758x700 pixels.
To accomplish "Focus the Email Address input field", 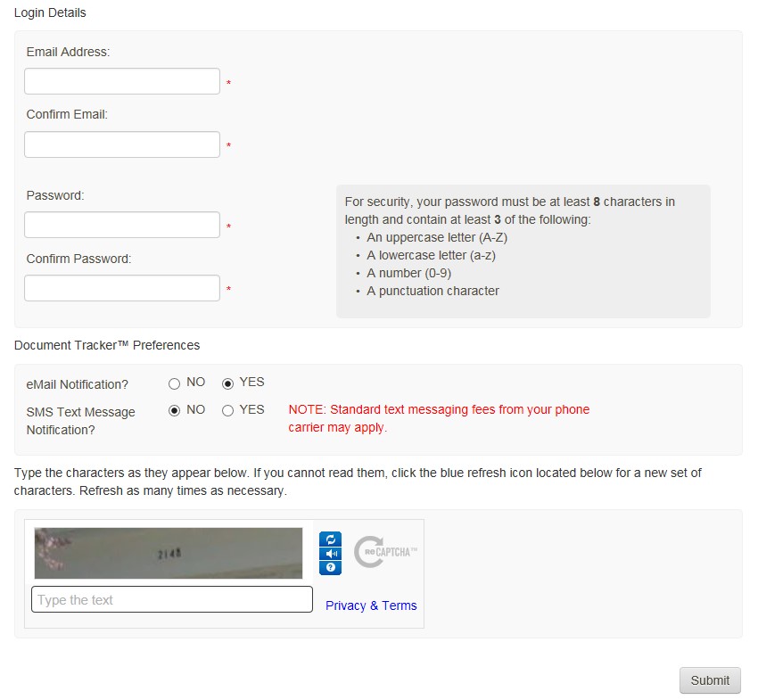I will pos(122,81).
